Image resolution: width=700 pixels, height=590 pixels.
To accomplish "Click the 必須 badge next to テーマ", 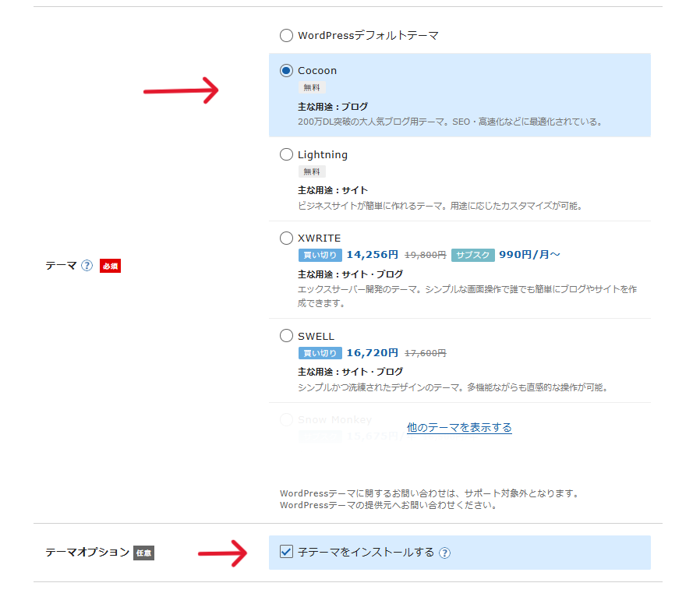I will click(110, 266).
